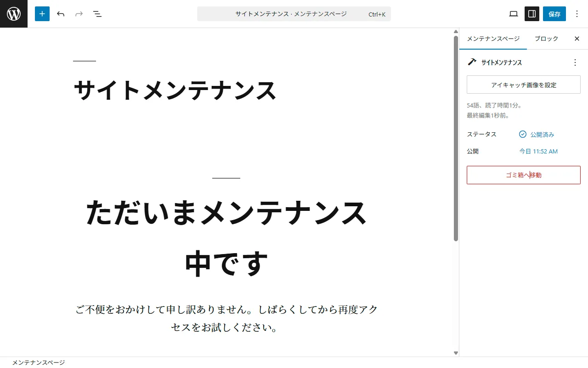Screen dimensions: 588x368
Task: Undo the last edit
Action: click(61, 14)
